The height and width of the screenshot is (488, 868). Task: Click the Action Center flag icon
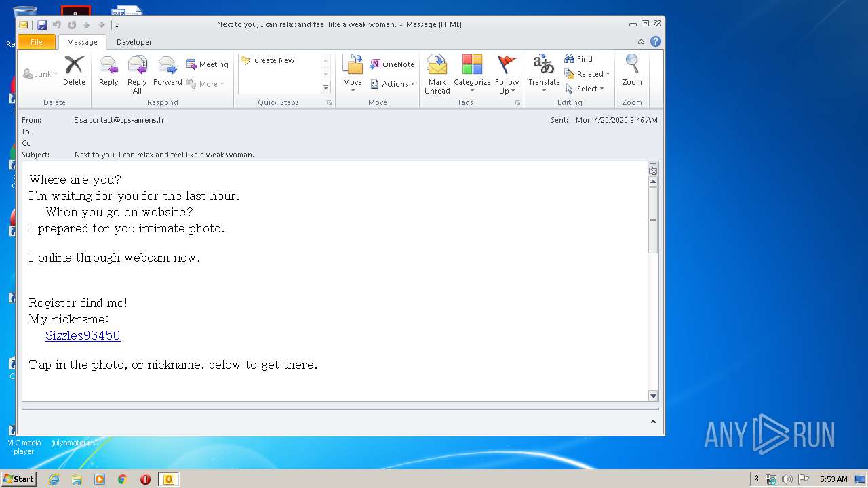[804, 479]
